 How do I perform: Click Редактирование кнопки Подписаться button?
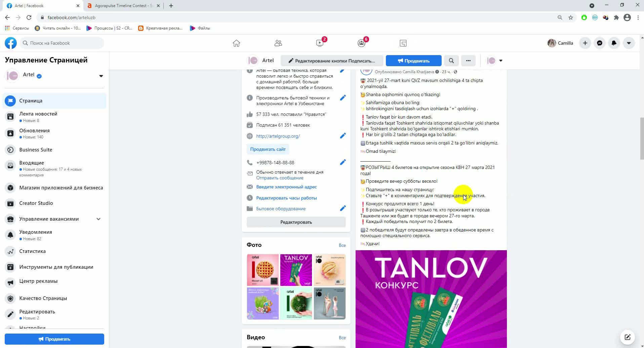click(332, 61)
